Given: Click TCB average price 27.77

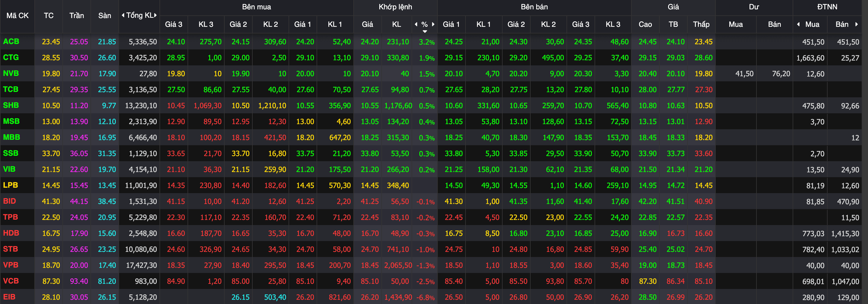Looking at the screenshot, I should (676, 89).
